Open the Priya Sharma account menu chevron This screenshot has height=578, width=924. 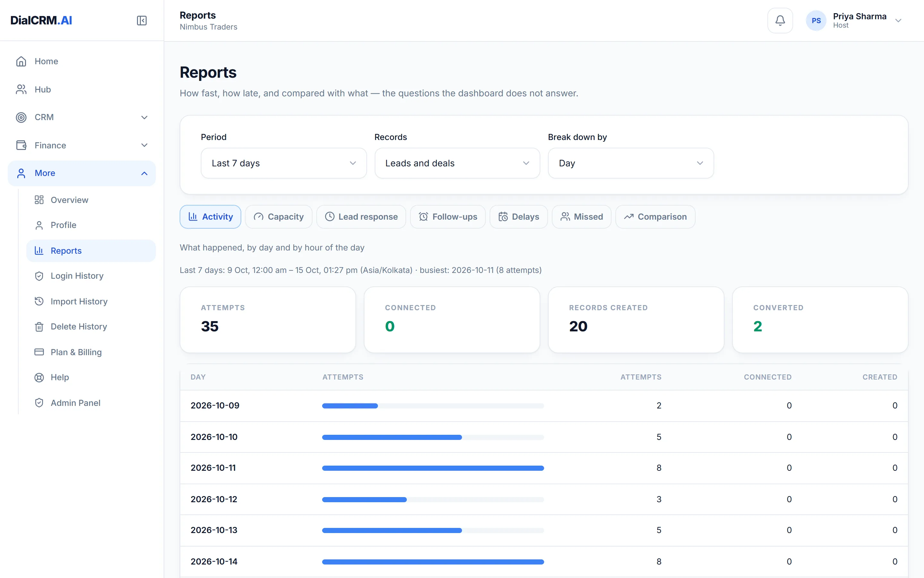898,21
